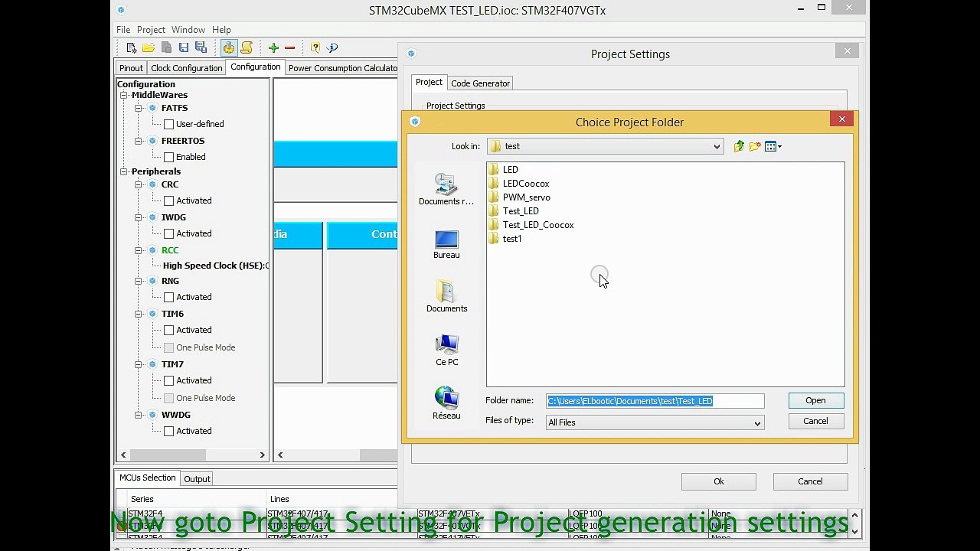Click the Generate Report scroll icon
980x551 pixels.
coord(247,47)
